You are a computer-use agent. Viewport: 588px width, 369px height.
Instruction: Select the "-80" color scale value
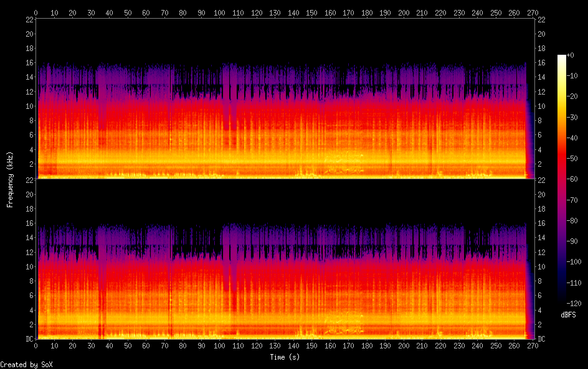[572, 221]
